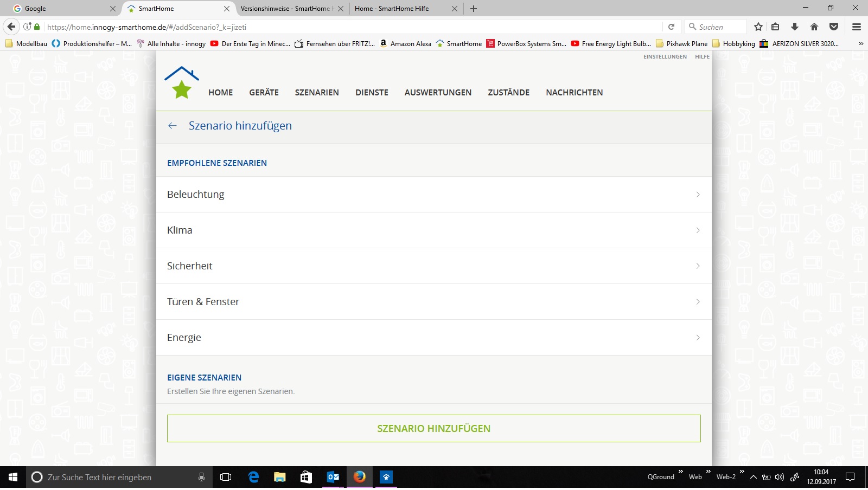The height and width of the screenshot is (490, 868).
Task: Click the Firefox home icon
Action: [x=814, y=27]
